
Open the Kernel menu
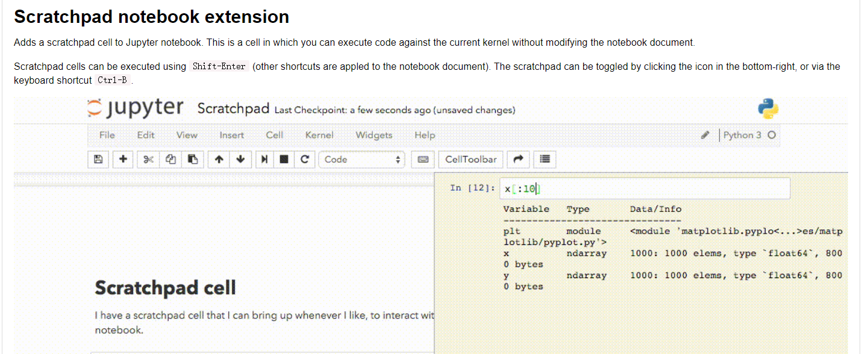pos(319,135)
